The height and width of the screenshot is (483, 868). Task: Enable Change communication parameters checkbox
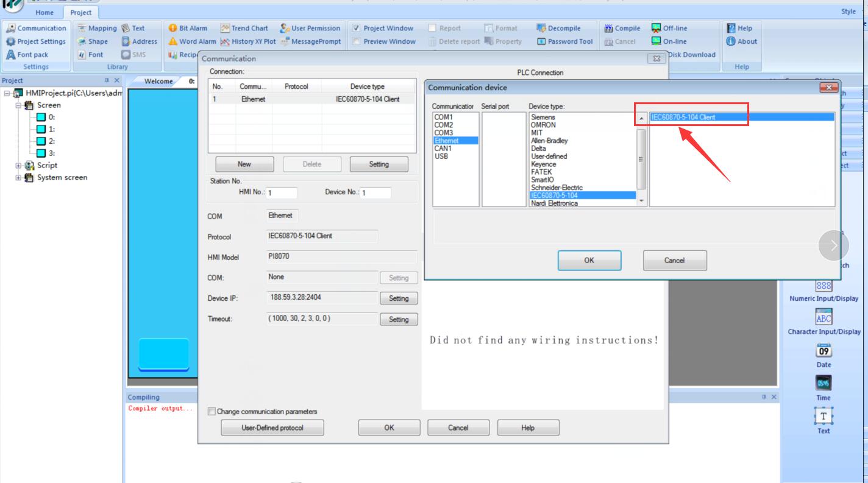pos(212,412)
